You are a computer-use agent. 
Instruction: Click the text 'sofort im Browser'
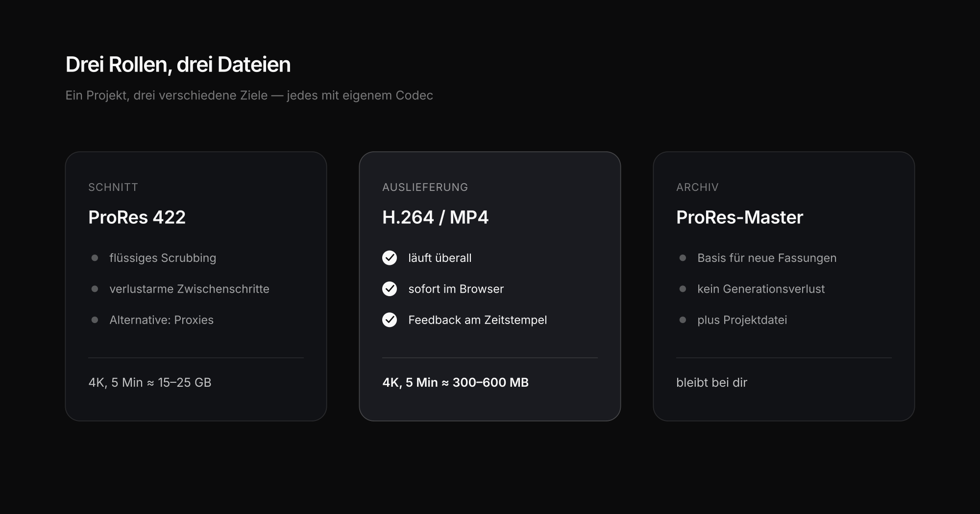[456, 289]
